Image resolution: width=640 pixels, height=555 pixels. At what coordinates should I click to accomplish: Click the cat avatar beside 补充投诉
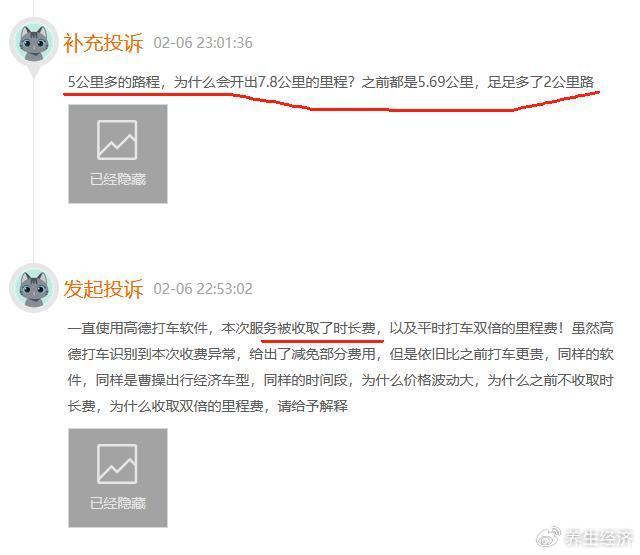tap(34, 42)
